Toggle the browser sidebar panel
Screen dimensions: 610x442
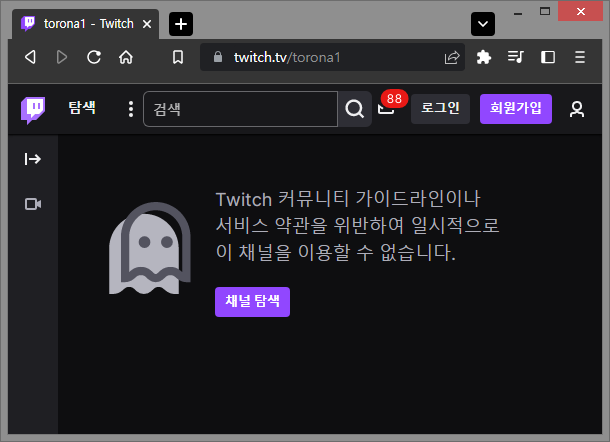[548, 57]
